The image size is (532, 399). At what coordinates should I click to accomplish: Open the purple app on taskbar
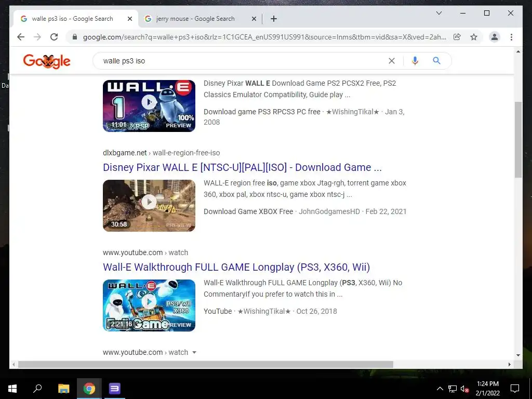[x=115, y=389]
